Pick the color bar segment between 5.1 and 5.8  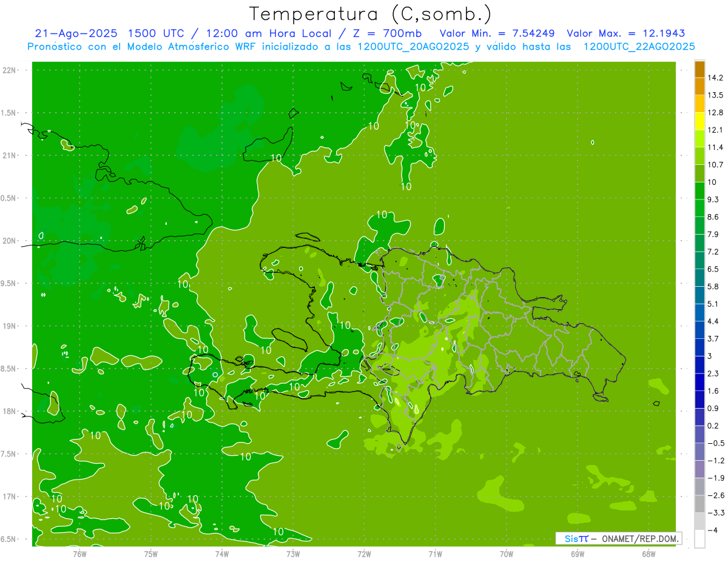[x=700, y=295]
